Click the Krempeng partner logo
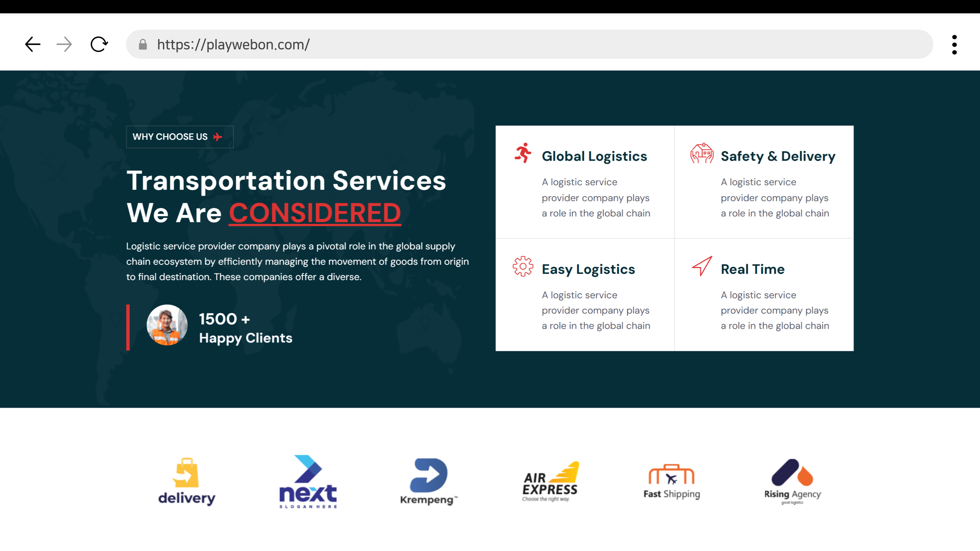 pos(429,481)
